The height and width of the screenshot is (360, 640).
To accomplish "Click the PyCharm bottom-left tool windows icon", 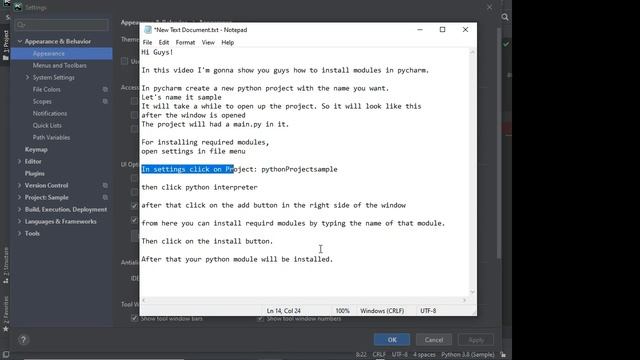I will click(6, 354).
